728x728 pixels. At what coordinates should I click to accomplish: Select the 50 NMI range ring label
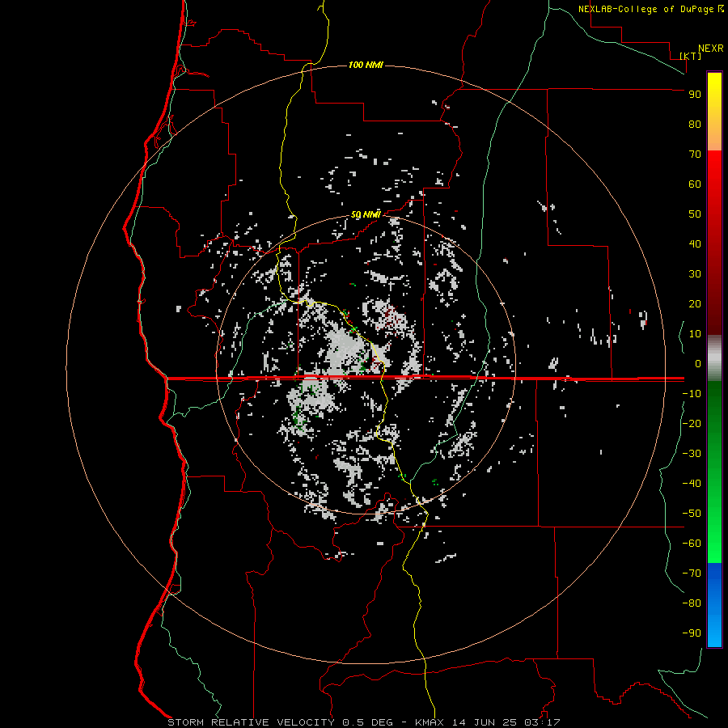point(366,214)
